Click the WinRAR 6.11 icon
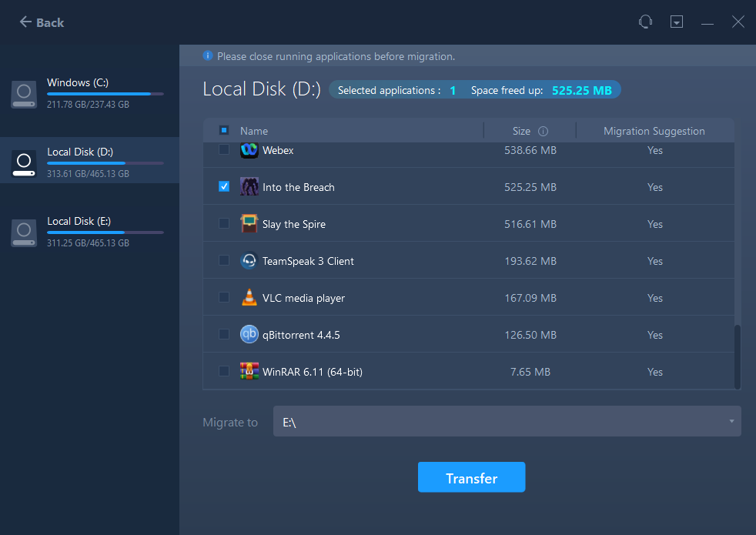Screen dimensions: 756x535 [x=249, y=371]
